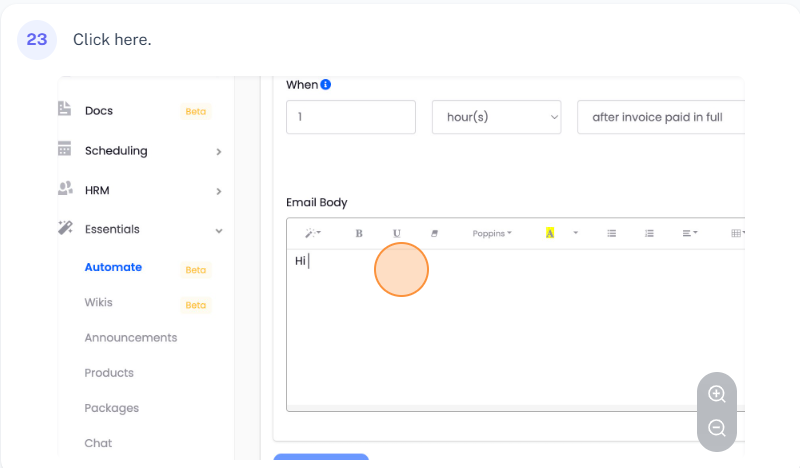Insert an ordered numbered list
Viewport: 800px width, 468px height.
click(649, 233)
